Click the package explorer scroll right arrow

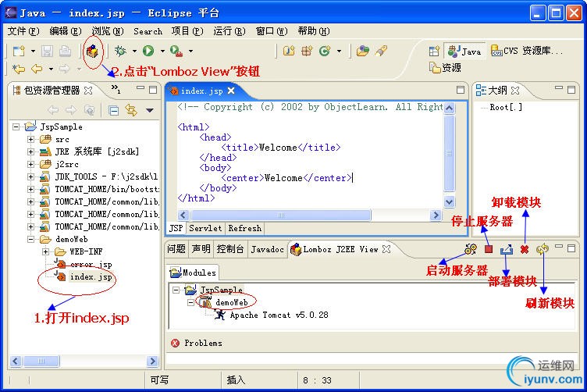click(x=152, y=361)
